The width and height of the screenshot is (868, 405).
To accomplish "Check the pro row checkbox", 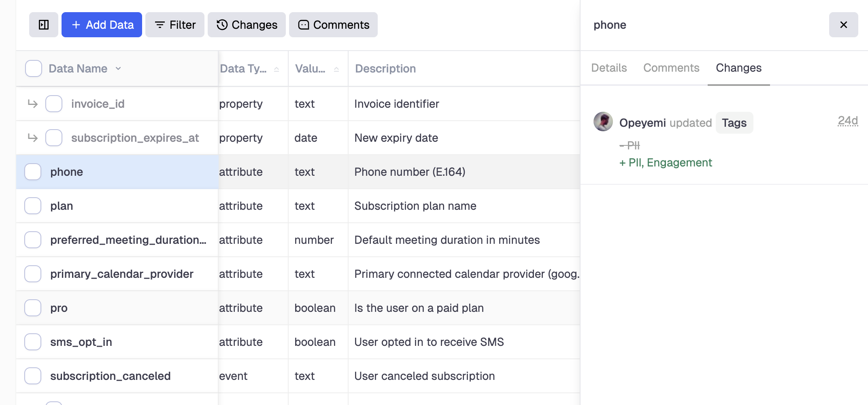I will point(33,308).
